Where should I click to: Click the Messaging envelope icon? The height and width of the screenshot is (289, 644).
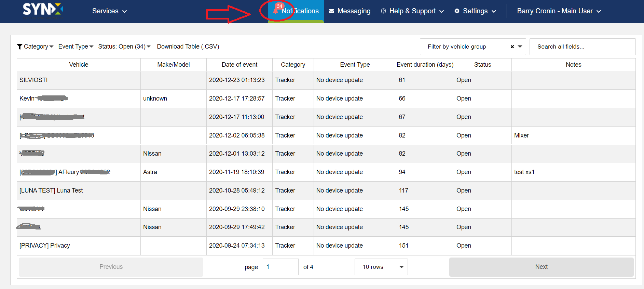point(331,11)
